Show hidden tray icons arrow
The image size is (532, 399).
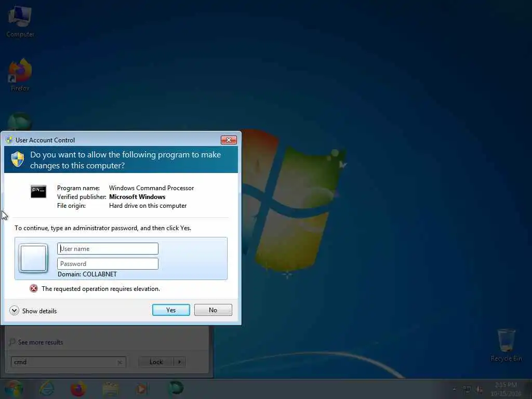pos(454,390)
